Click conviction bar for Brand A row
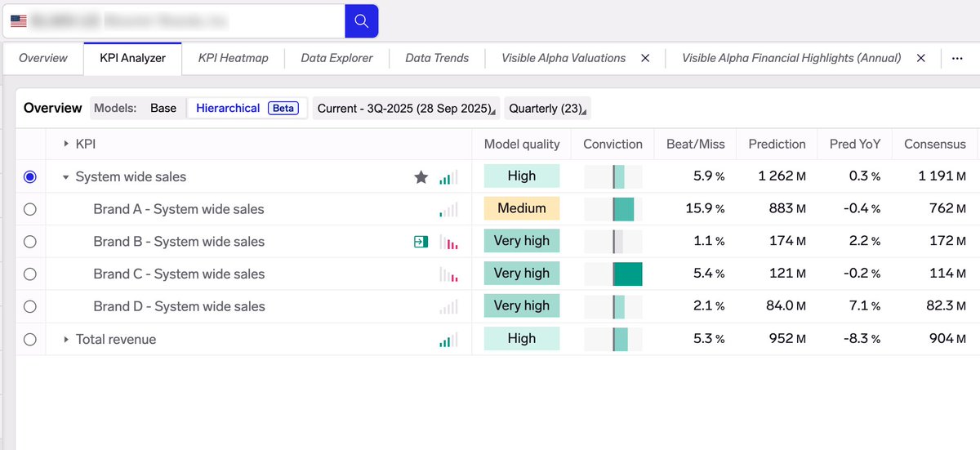This screenshot has height=450, width=980. click(x=613, y=208)
